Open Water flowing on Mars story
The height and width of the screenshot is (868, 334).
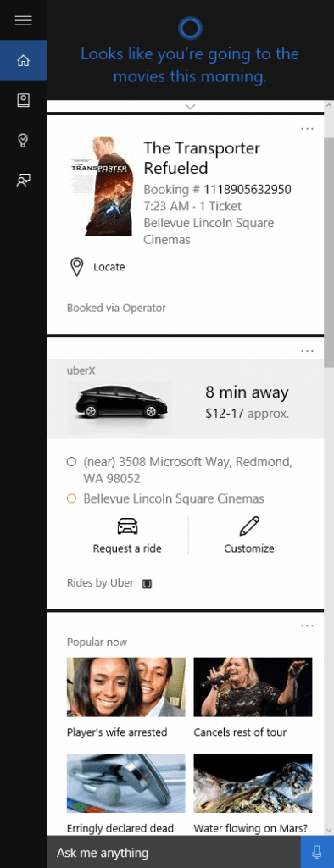pyautogui.click(x=253, y=793)
